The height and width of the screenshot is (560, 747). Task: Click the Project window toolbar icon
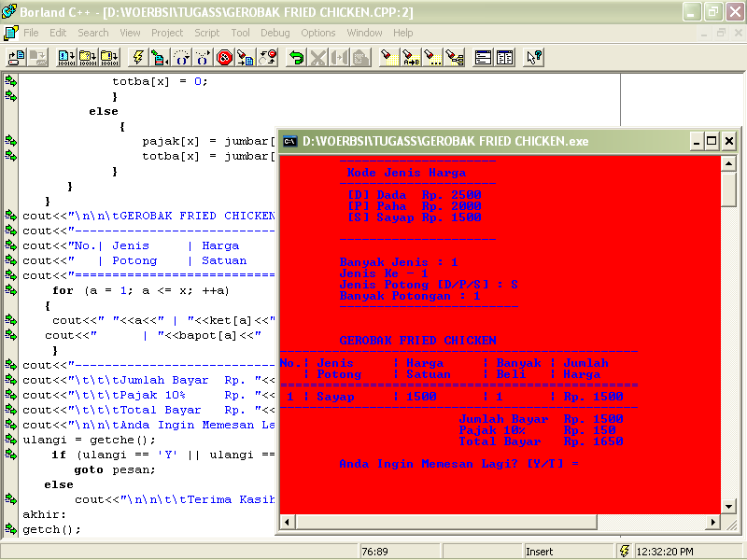point(504,58)
